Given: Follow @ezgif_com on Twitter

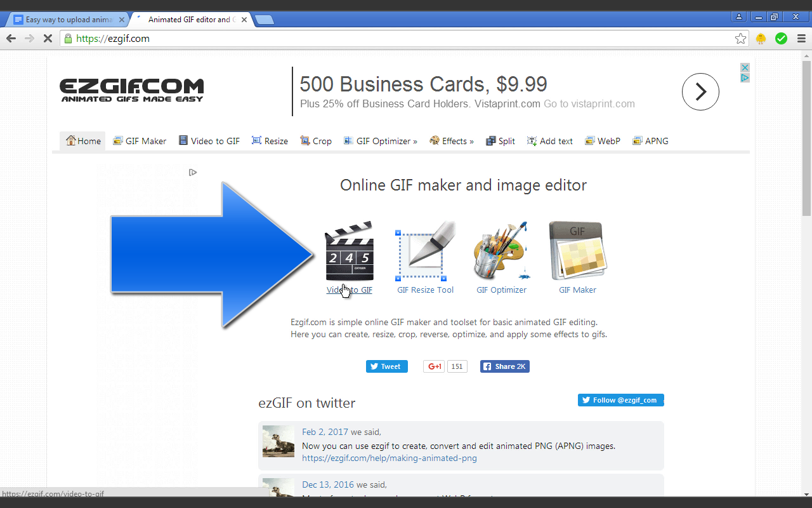Looking at the screenshot, I should pyautogui.click(x=620, y=400).
